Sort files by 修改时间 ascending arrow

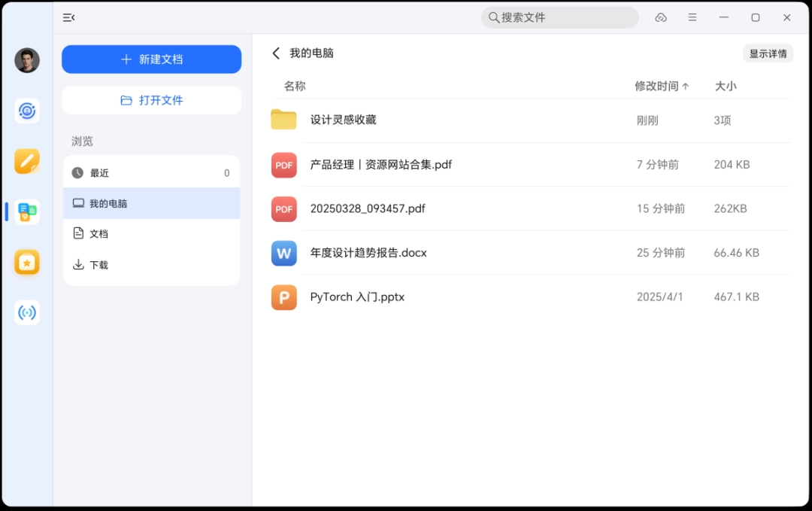[x=662, y=86]
